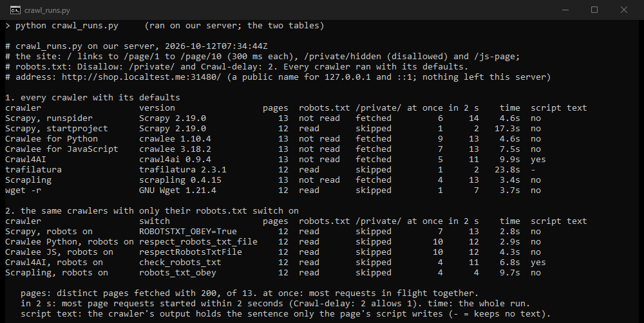Click time value '17.3s' for Scrapy startproject
The width and height of the screenshot is (644, 323).
click(x=507, y=129)
